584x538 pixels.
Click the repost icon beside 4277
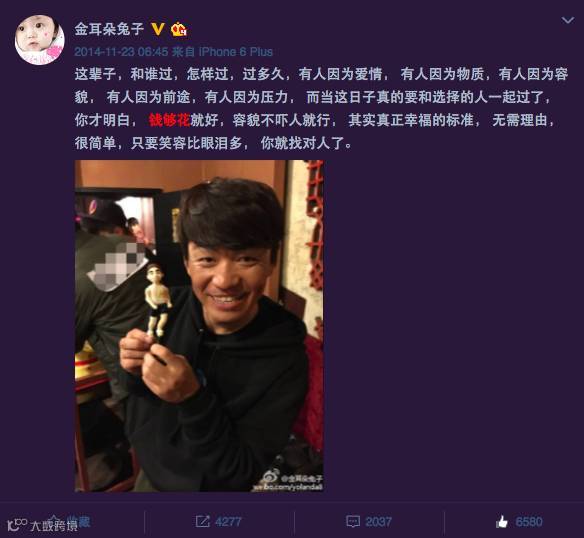coord(202,521)
